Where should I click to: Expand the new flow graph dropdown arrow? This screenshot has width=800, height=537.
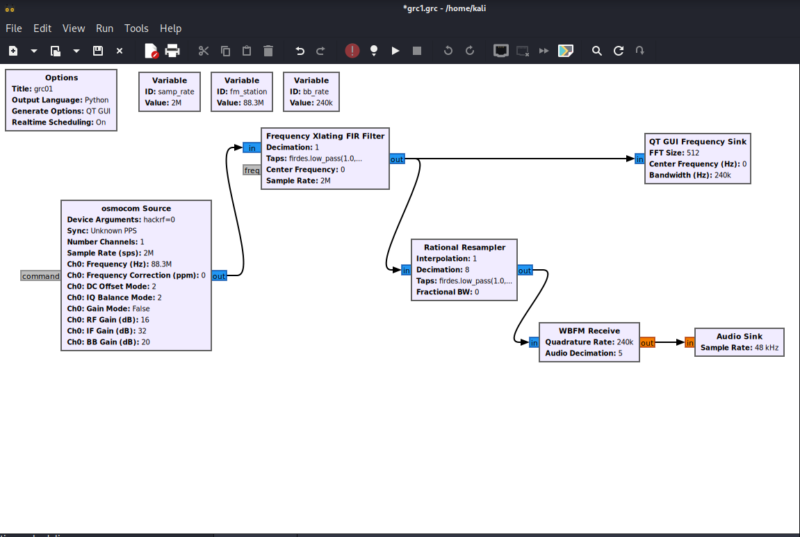(x=34, y=50)
